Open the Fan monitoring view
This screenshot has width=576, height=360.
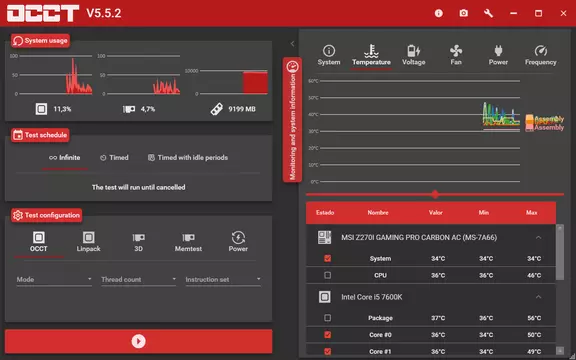tap(456, 55)
